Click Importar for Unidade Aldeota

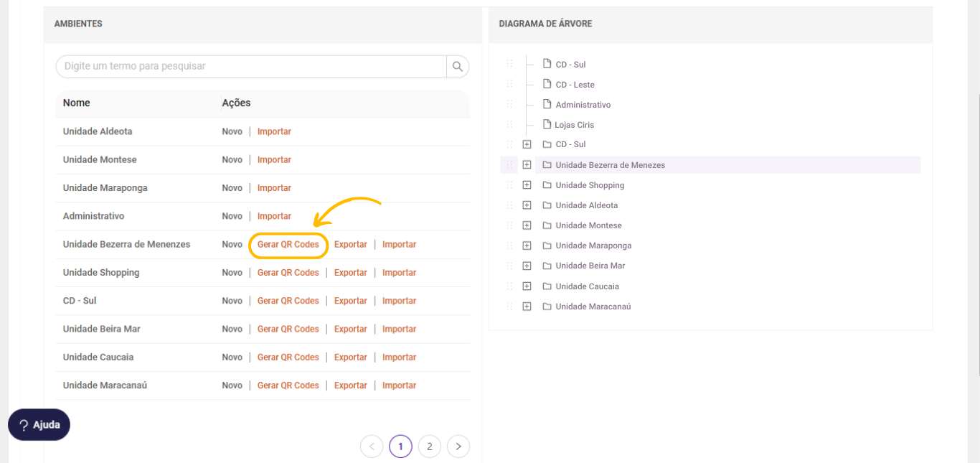[274, 132]
